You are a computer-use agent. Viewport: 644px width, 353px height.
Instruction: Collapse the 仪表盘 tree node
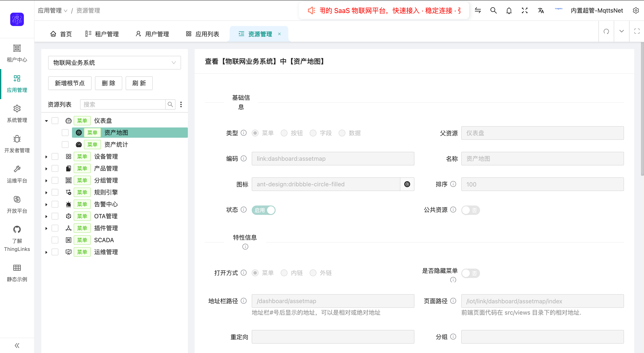(x=46, y=121)
